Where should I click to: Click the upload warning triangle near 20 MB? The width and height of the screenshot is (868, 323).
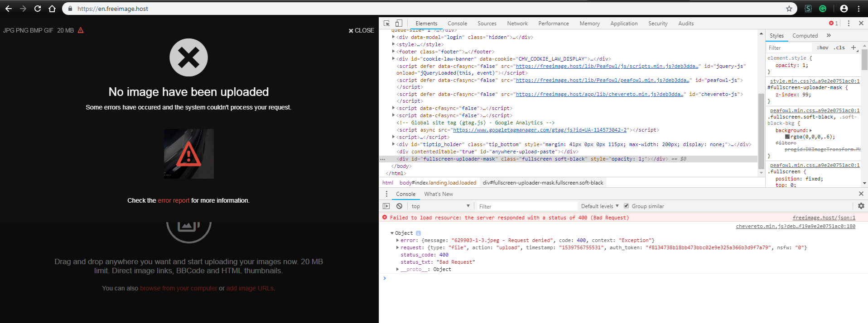point(81,30)
